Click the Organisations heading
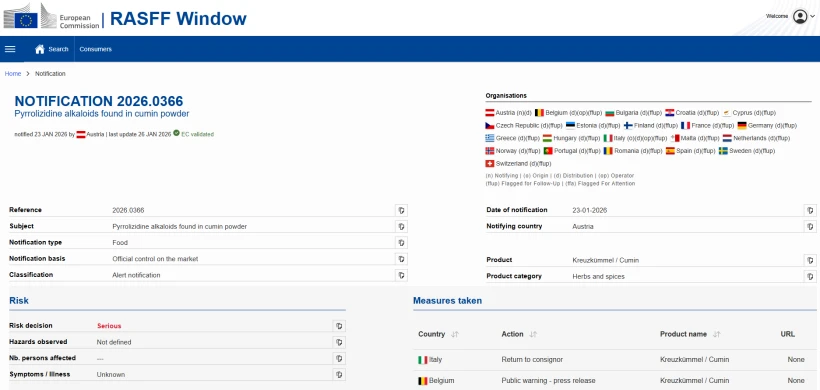This screenshot has height=390, width=820. click(x=506, y=96)
